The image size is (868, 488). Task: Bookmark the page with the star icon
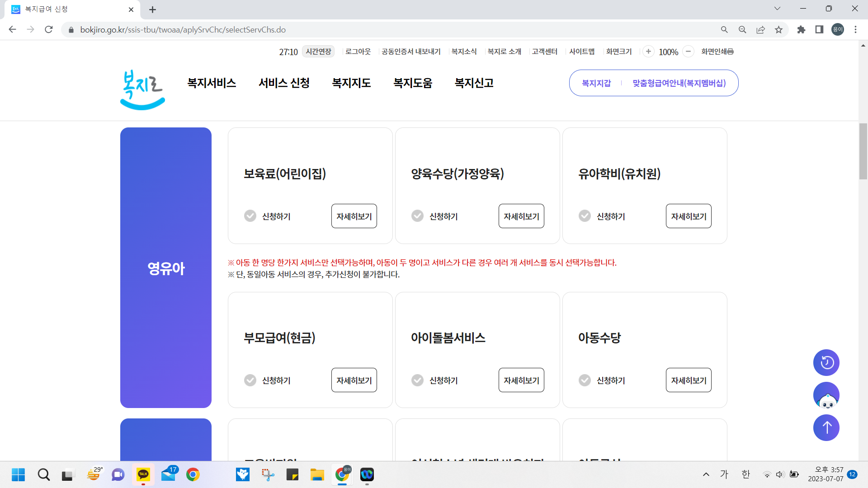(778, 29)
